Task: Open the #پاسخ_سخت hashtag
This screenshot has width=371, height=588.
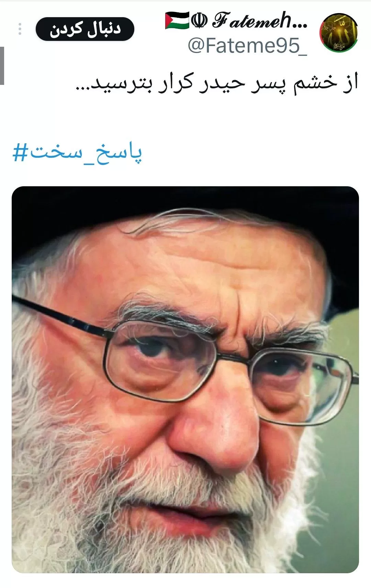Action: (77, 153)
